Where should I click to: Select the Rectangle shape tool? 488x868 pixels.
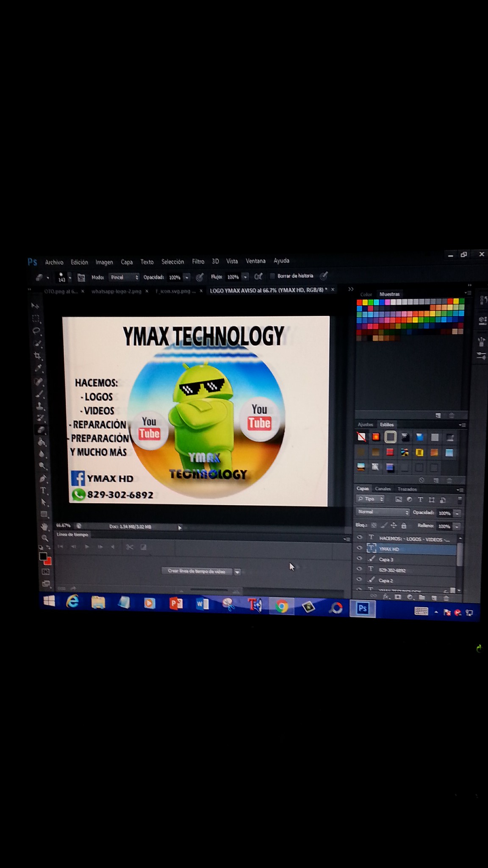coord(44,514)
